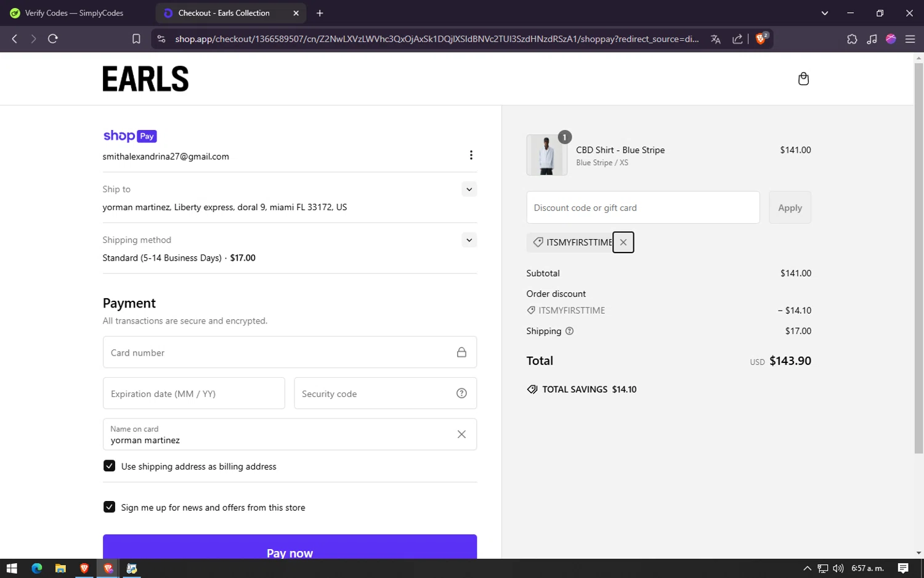924x578 pixels.
Task: Click the Apply discount button
Action: click(x=790, y=208)
